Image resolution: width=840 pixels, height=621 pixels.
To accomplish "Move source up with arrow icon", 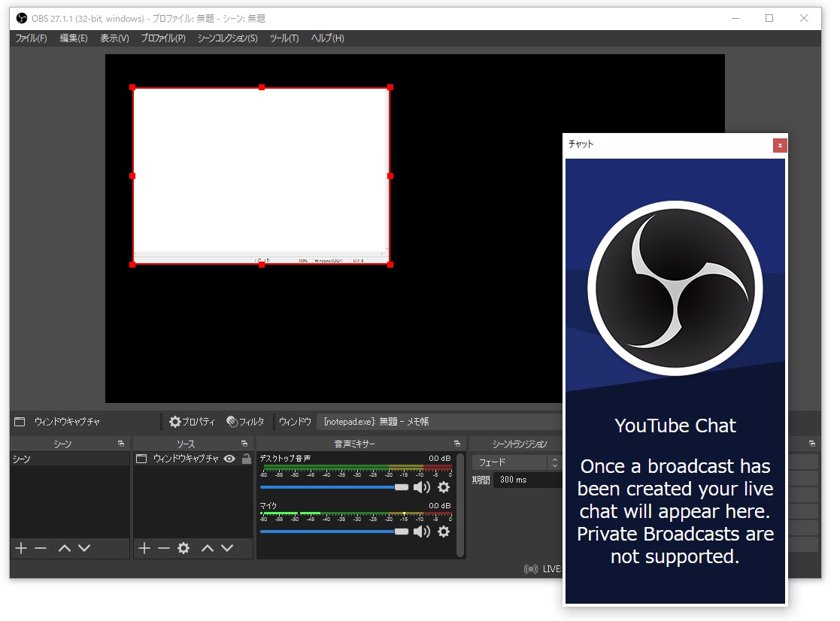I will 208,548.
